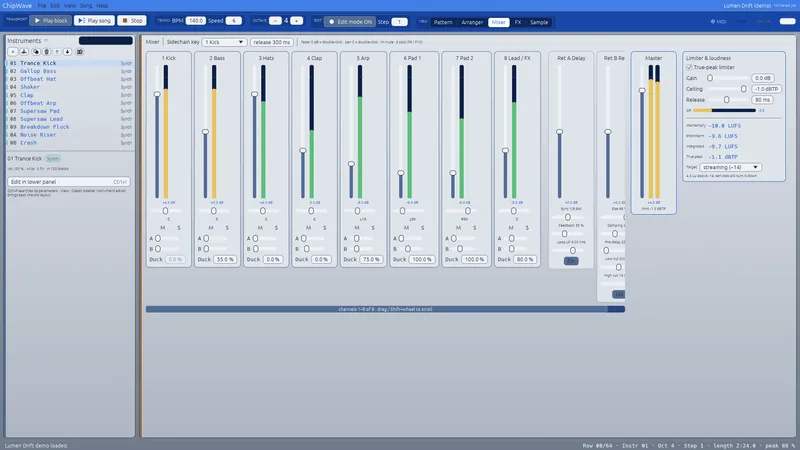This screenshot has height=450, width=800.
Task: Mute channel 5 Arp
Action: pos(357,228)
